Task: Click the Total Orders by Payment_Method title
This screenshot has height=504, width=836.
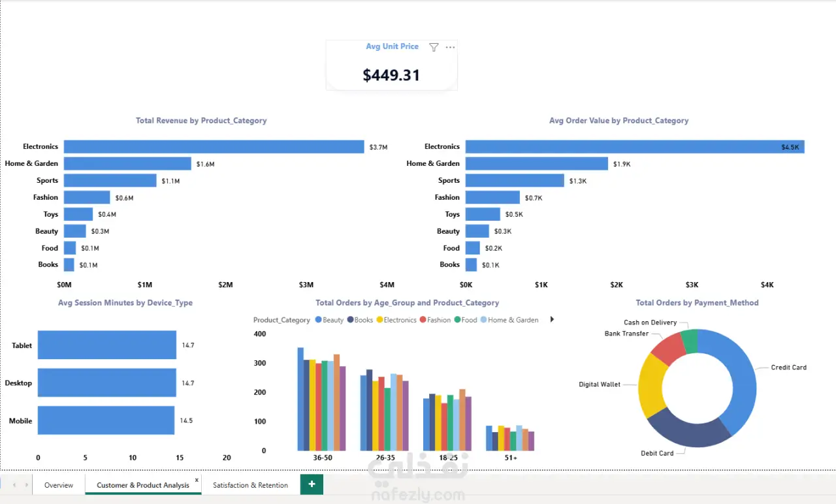Action: 697,303
